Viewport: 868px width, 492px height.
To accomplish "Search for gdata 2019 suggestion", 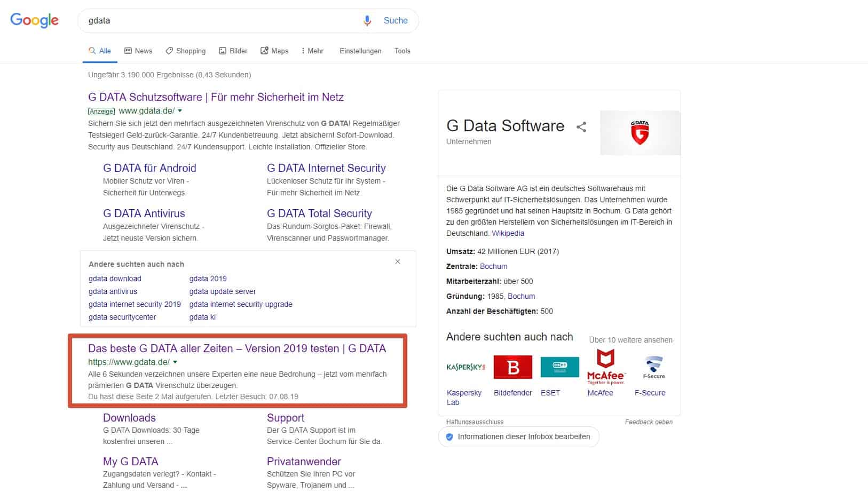I will (208, 279).
